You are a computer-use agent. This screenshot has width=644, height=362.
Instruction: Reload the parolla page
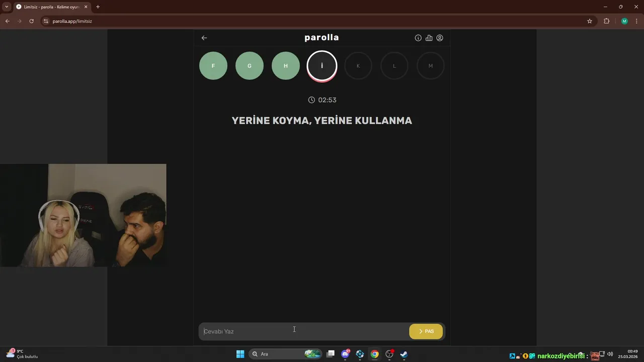point(31,21)
